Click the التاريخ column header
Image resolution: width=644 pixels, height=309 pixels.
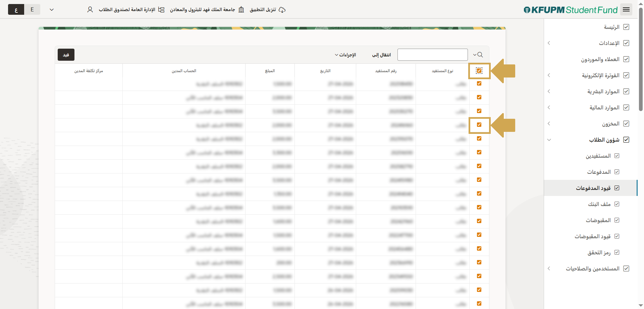tap(325, 71)
